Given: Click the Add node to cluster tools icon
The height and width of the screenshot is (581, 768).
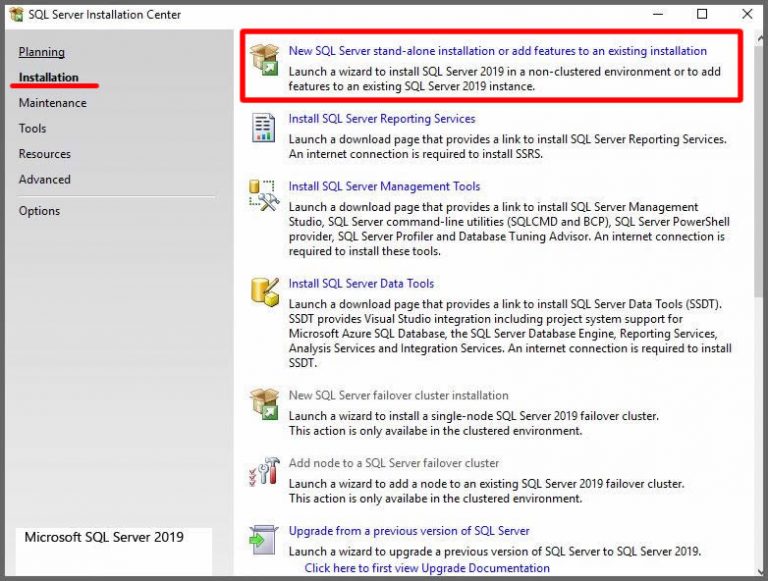Looking at the screenshot, I should (264, 472).
